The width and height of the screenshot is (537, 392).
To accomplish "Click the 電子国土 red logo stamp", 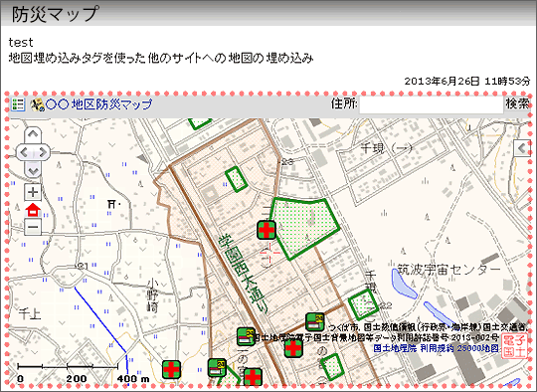I will point(514,346).
